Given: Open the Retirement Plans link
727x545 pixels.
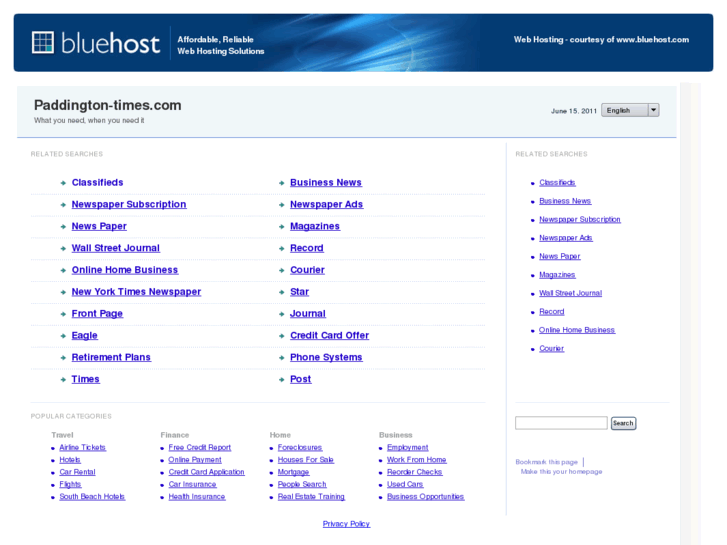Looking at the screenshot, I should 111,357.
